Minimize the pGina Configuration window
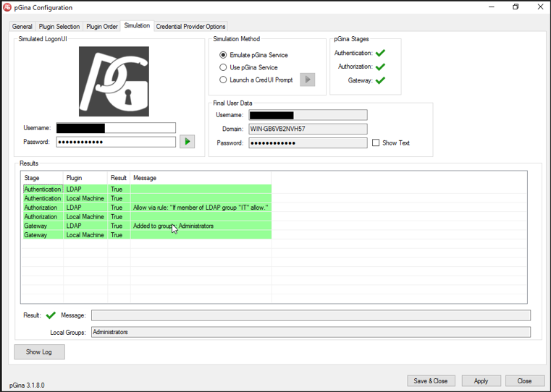This screenshot has height=392, width=551. [491, 7]
